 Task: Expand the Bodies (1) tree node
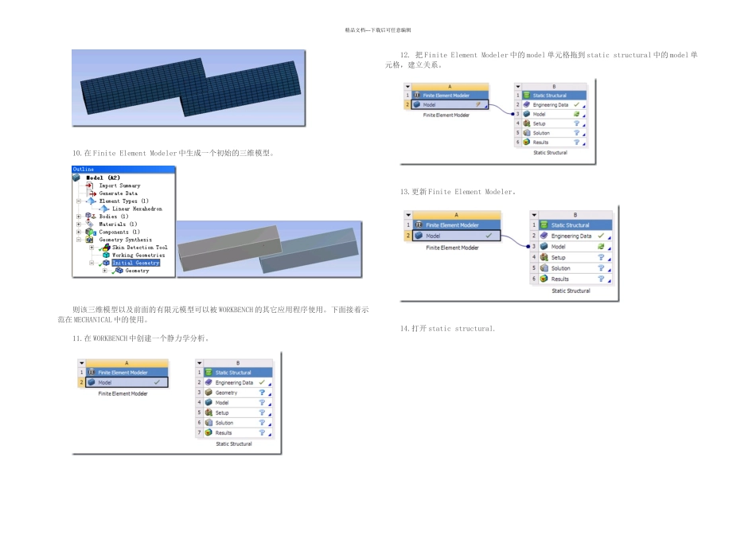[79, 217]
